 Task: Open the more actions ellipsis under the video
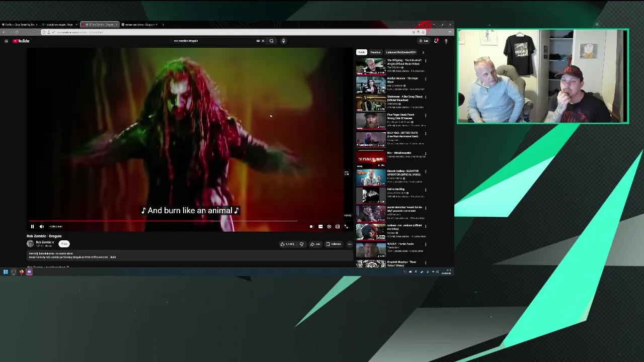[x=350, y=244]
